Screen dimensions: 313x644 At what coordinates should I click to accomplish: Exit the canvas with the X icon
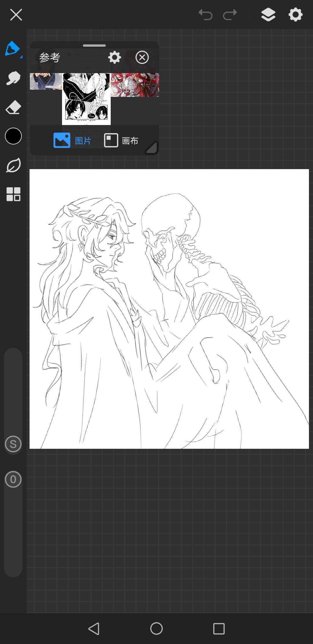point(16,15)
